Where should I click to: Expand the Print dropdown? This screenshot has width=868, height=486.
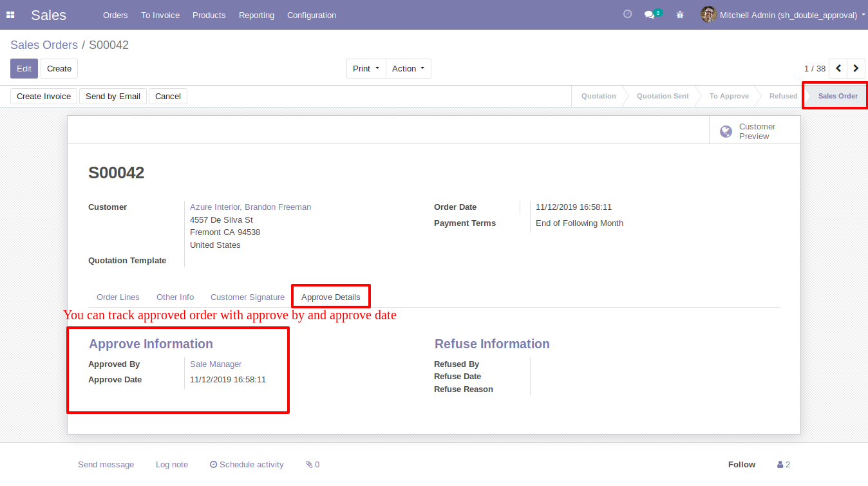click(366, 69)
